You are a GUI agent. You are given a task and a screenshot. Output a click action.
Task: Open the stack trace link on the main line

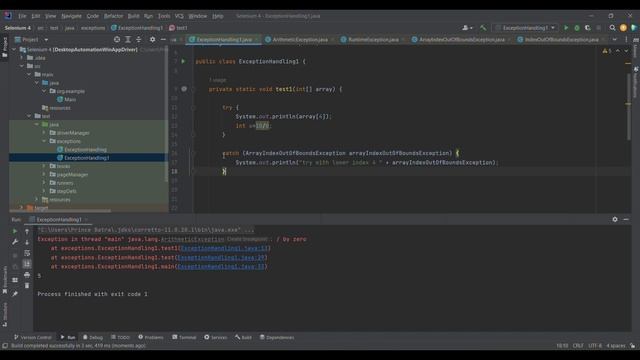click(221, 267)
